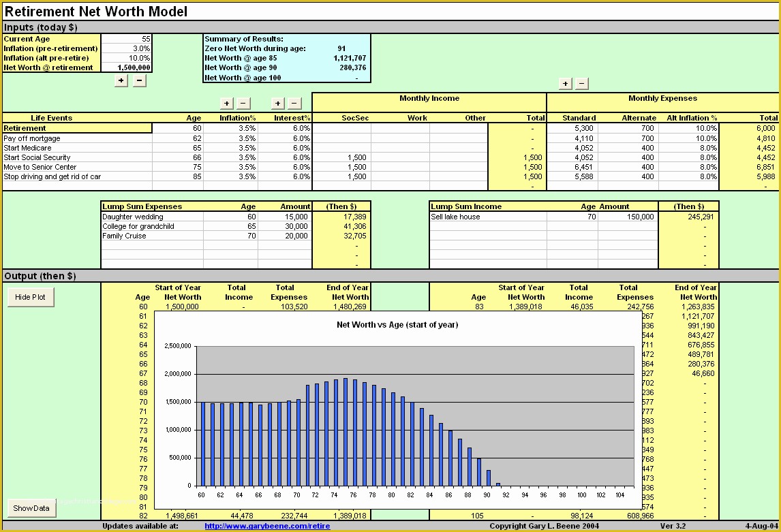Select Move to Senior Center row label
Screen dimensions: 781x532
(x=77, y=167)
